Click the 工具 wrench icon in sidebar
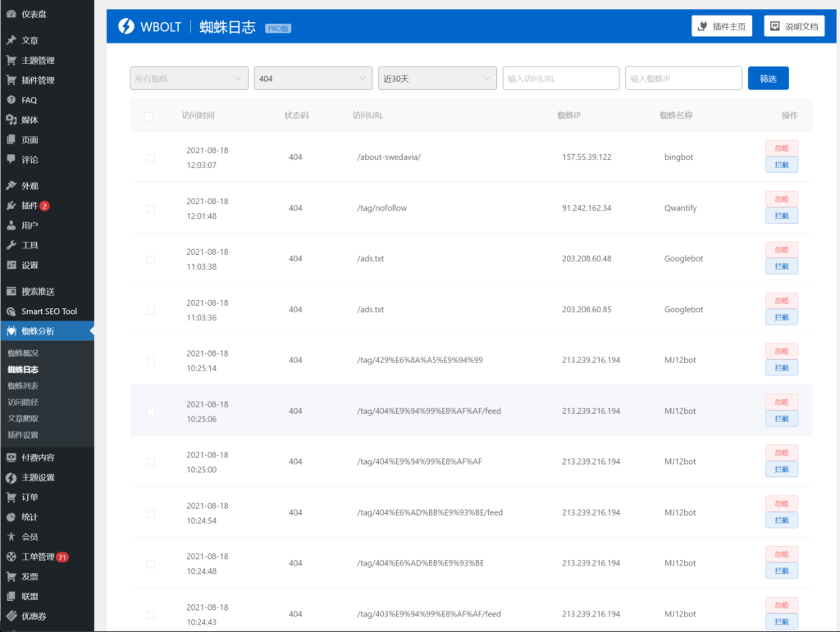The image size is (840, 632). tap(11, 245)
